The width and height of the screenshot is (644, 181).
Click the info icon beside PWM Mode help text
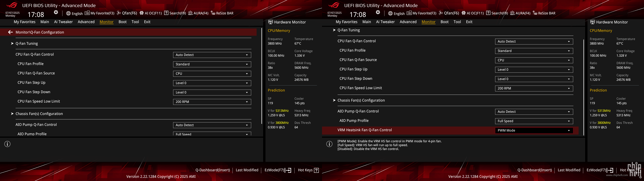[330, 144]
